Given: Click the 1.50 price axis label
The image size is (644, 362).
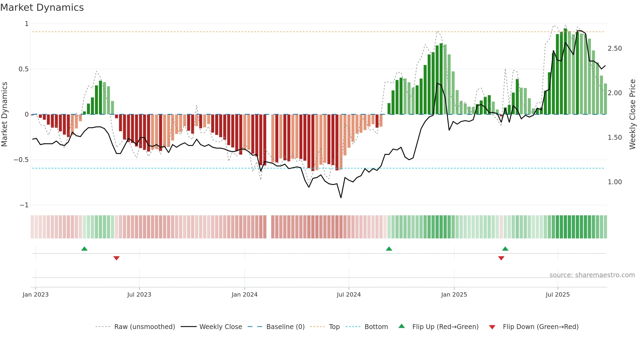Looking at the screenshot, I should coord(615,138).
